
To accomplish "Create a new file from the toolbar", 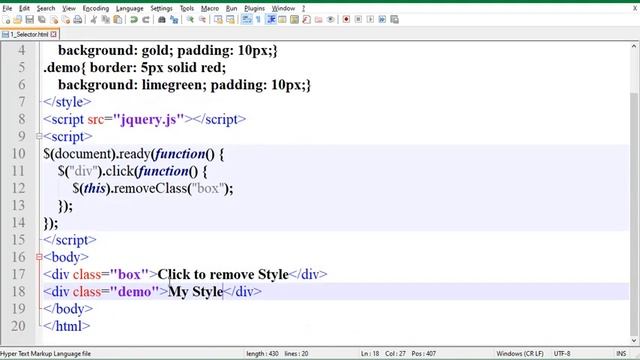I will pyautogui.click(x=6, y=20).
